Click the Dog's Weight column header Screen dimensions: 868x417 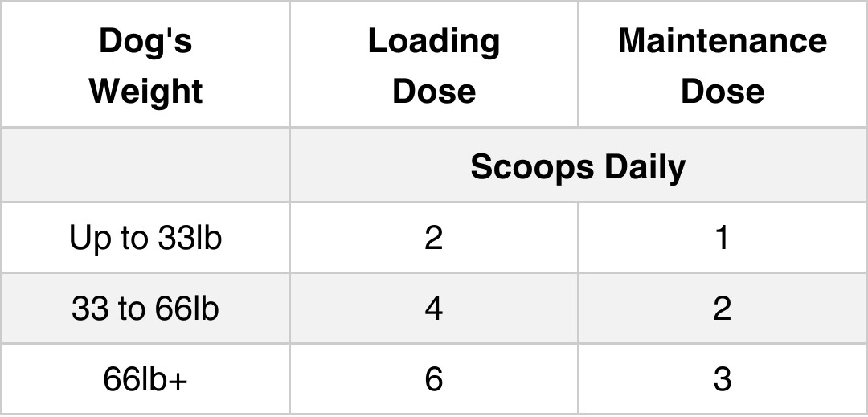[x=145, y=65]
